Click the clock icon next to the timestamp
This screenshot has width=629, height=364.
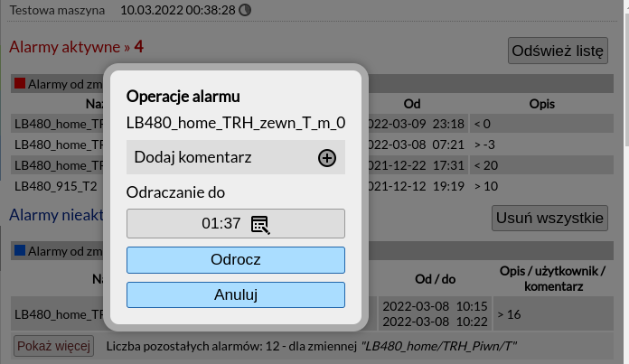click(x=245, y=10)
